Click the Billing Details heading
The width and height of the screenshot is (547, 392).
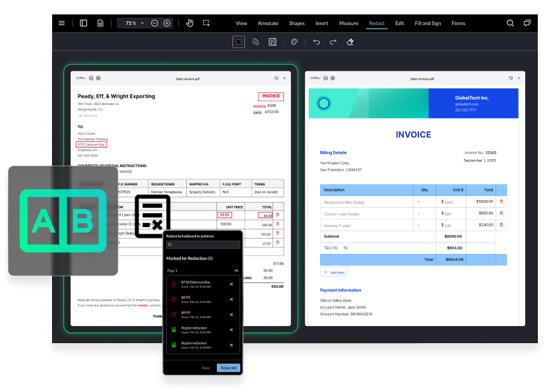[x=333, y=152]
